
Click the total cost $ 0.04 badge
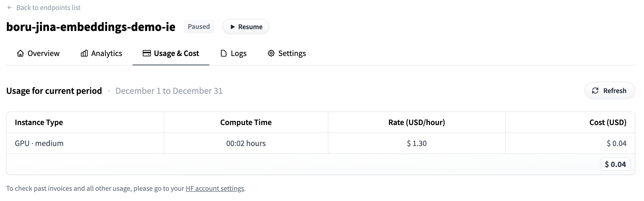(615, 164)
